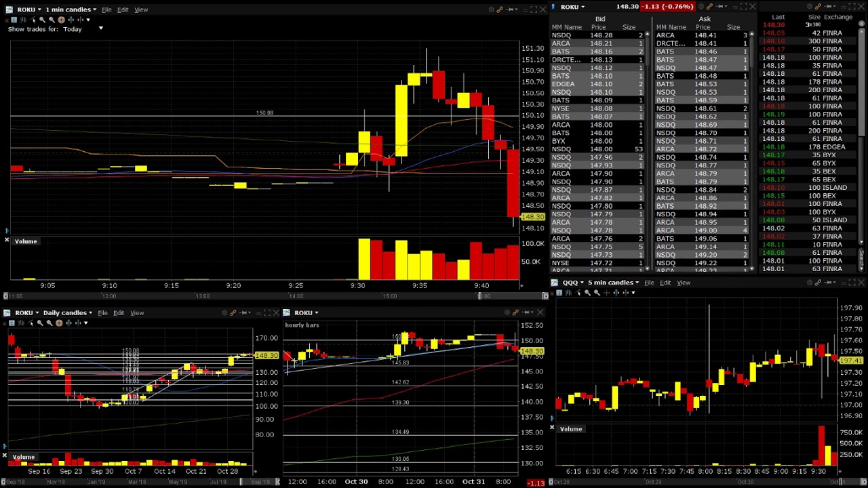
Task: Click link chain icon of hourly bars chart
Action: tap(515, 312)
